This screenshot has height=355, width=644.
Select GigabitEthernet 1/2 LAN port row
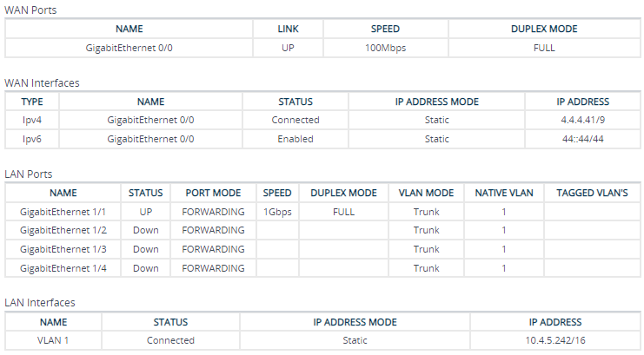point(322,230)
